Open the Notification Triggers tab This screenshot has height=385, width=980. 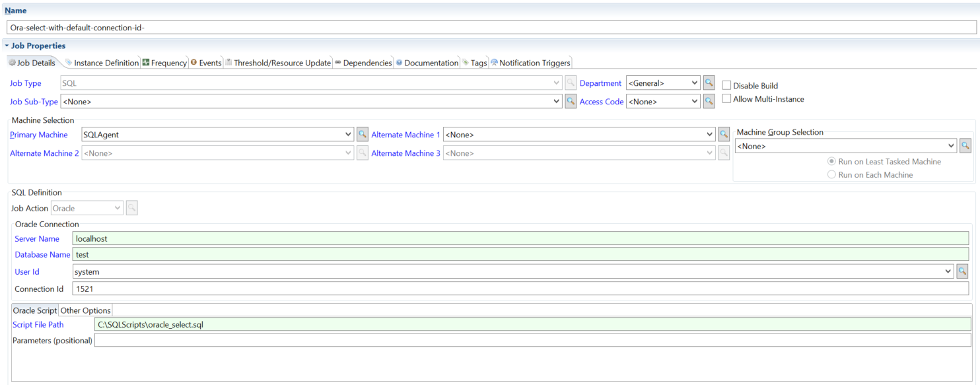(530, 63)
